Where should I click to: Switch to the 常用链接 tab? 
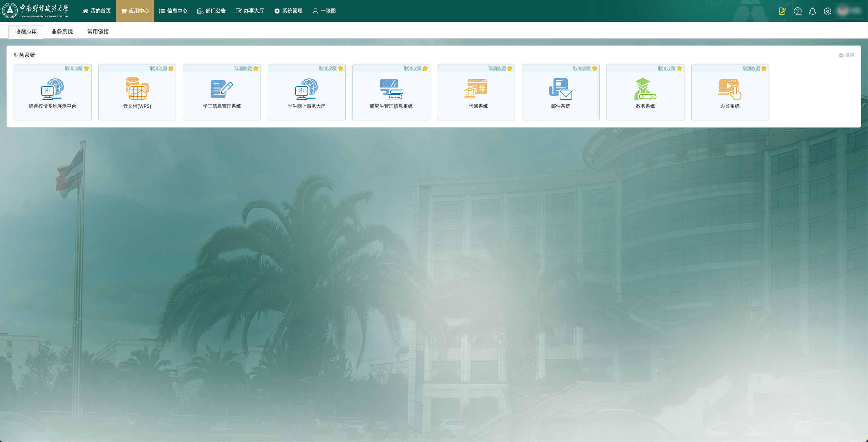tap(98, 32)
